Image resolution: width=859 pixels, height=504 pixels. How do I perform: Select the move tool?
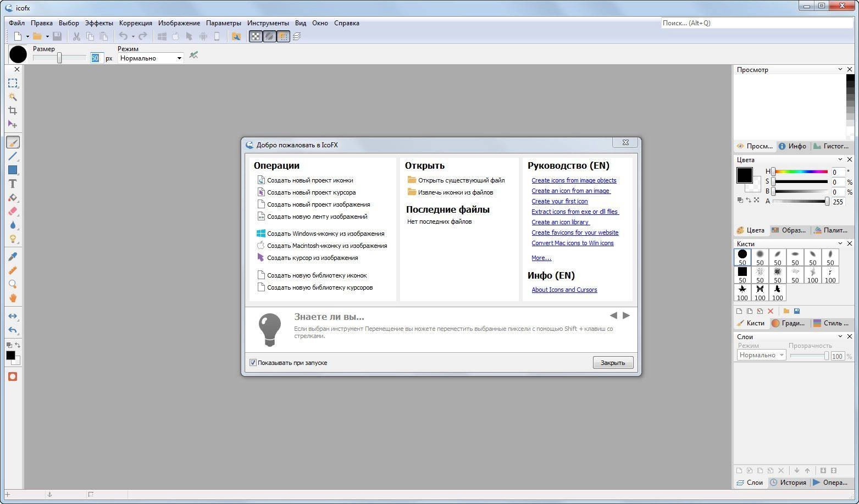(x=13, y=124)
